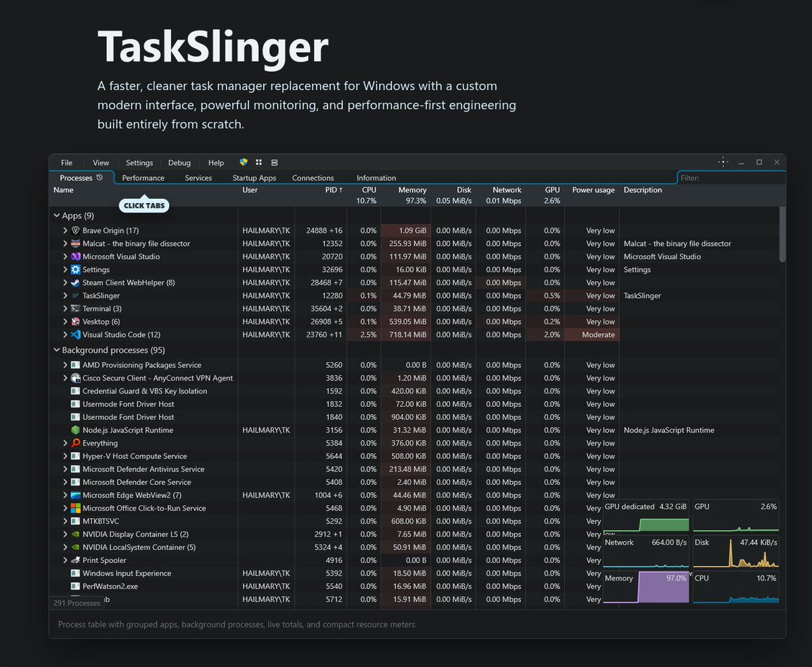
Task: Select the Usermode Font Driver Host 1832 row
Action: click(415, 404)
